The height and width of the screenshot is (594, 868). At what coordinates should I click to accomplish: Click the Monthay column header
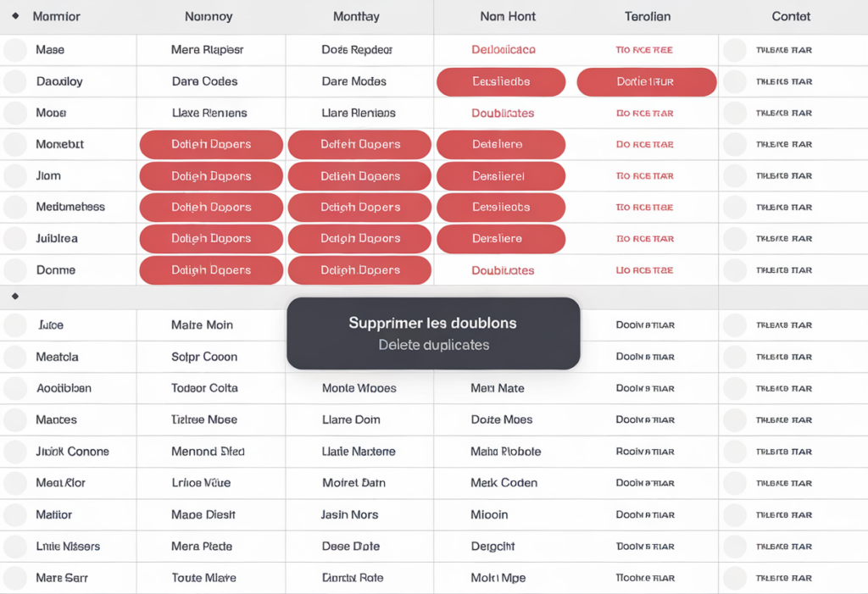pyautogui.click(x=356, y=16)
